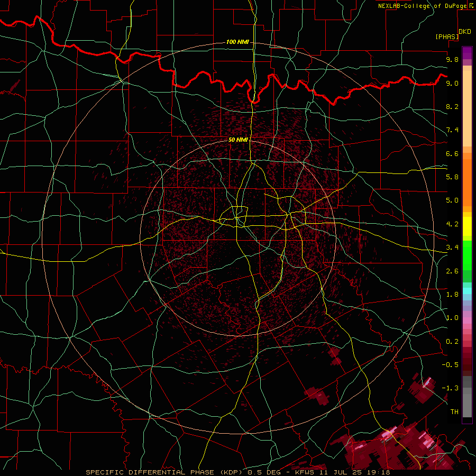Click the 8.2 legend value
This screenshot has width=476, height=476.
(x=452, y=106)
